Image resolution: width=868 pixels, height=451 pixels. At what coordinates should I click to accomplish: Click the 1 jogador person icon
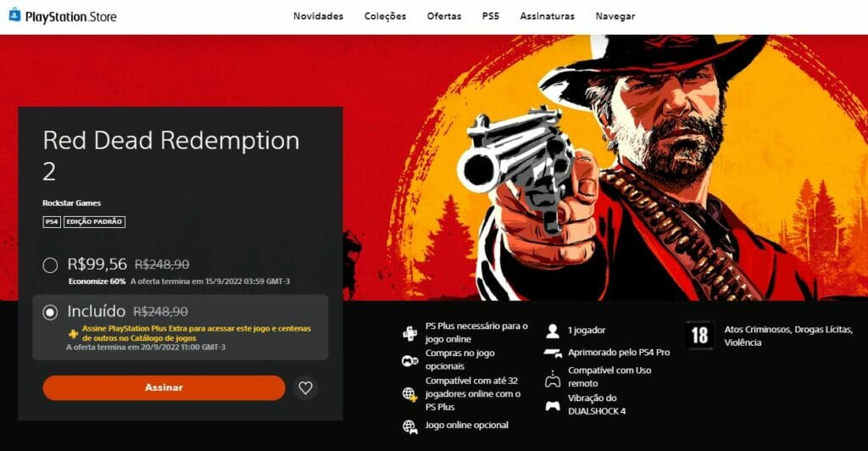click(x=553, y=331)
